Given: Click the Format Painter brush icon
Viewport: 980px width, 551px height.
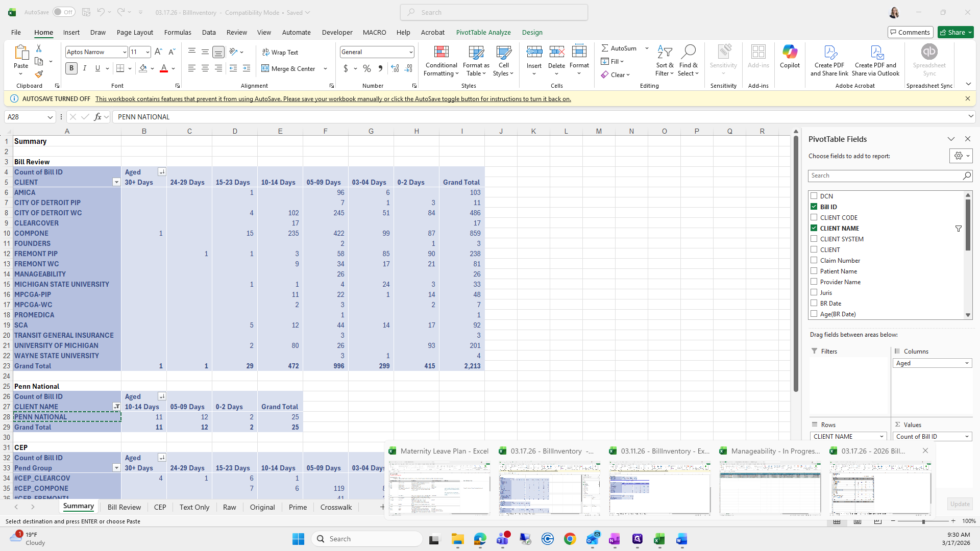Looking at the screenshot, I should tap(39, 74).
